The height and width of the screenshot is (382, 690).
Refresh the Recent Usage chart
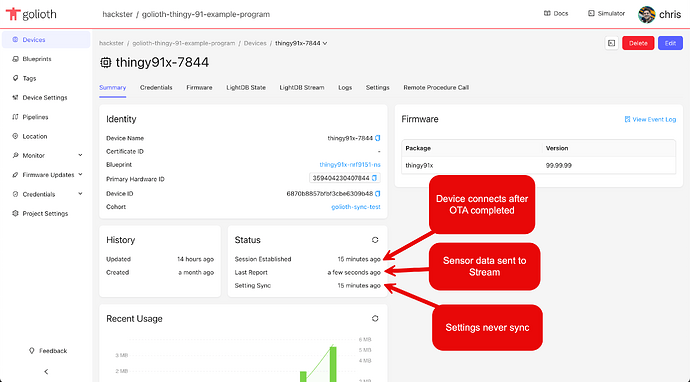pyautogui.click(x=375, y=318)
